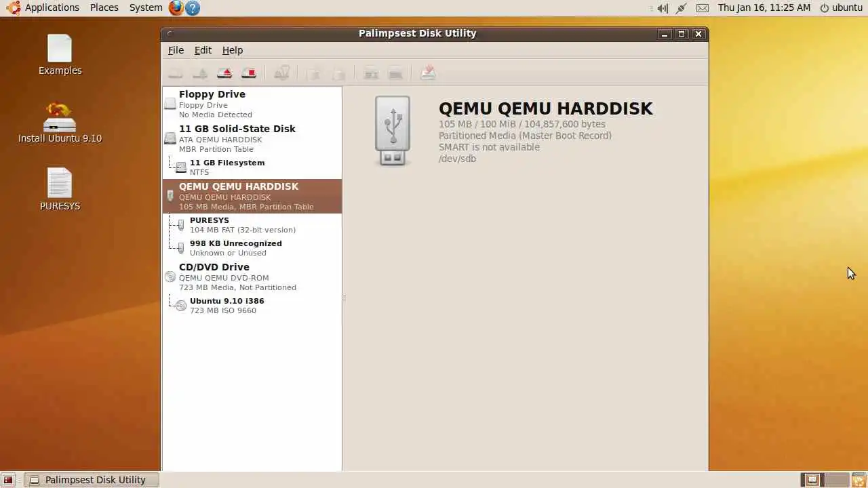The width and height of the screenshot is (868, 488).
Task: Click the Erase drive toolbar icon with pink eraser
Action: (428, 73)
